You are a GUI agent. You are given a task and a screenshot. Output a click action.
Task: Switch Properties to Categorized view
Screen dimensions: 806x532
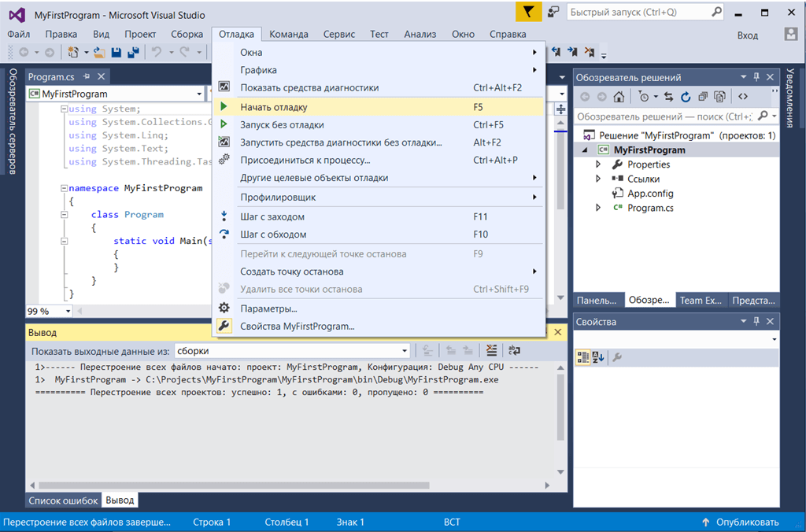[583, 357]
